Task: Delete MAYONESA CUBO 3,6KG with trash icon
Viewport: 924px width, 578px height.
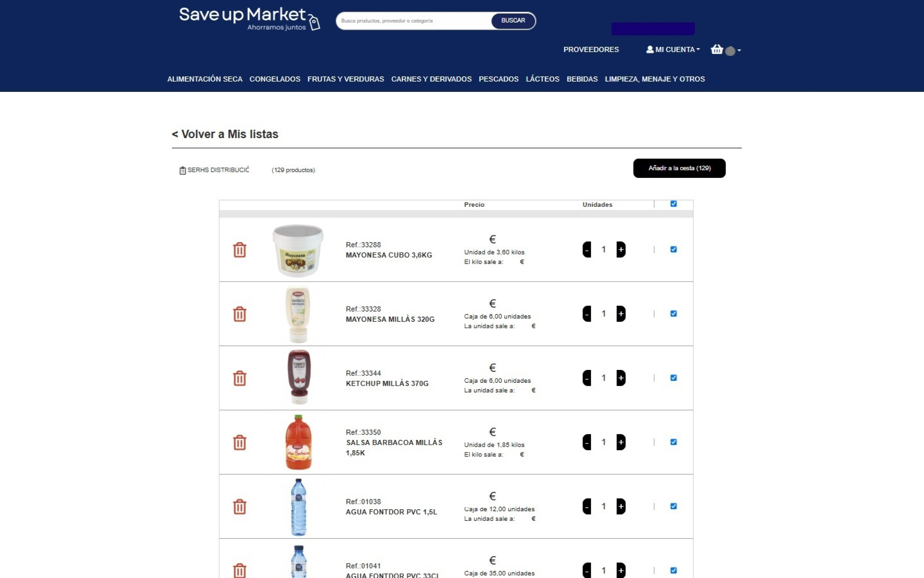Action: (239, 250)
